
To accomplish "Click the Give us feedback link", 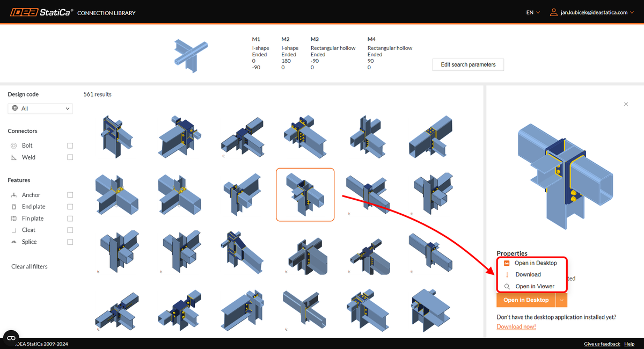I will tap(602, 344).
